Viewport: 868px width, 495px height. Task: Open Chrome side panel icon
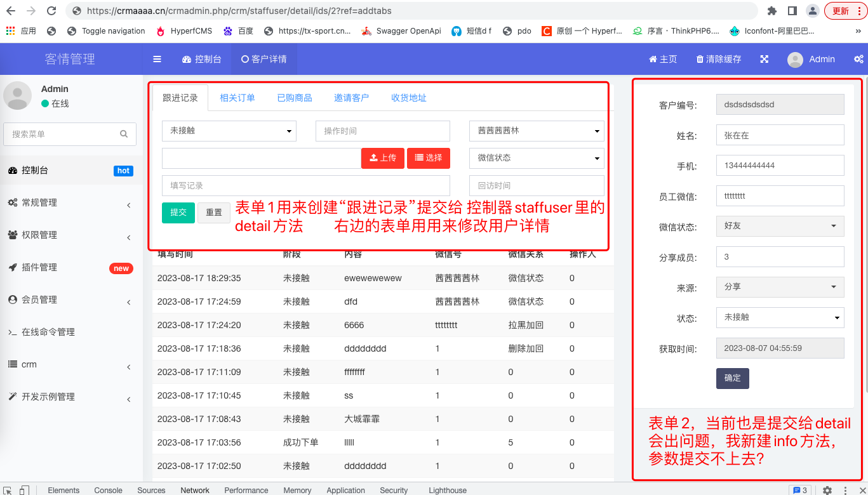(x=792, y=11)
